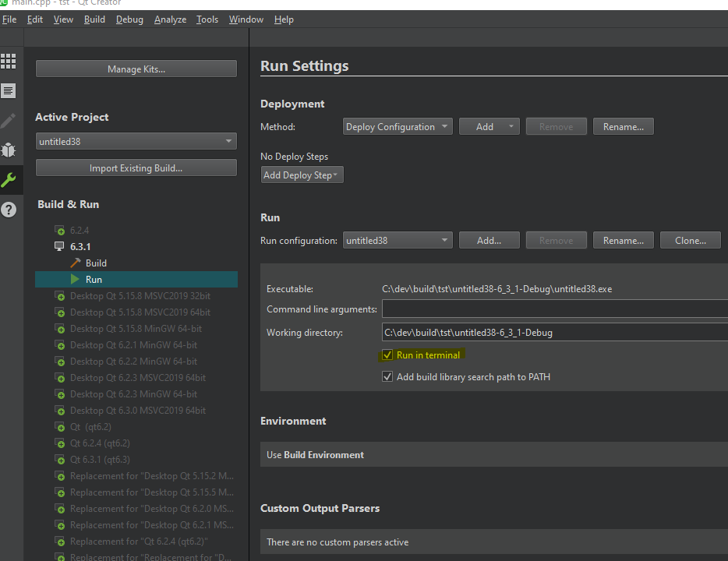728x561 pixels.
Task: Click the add icon for Qt 6.2.4 (qt6.2)
Action: point(59,443)
